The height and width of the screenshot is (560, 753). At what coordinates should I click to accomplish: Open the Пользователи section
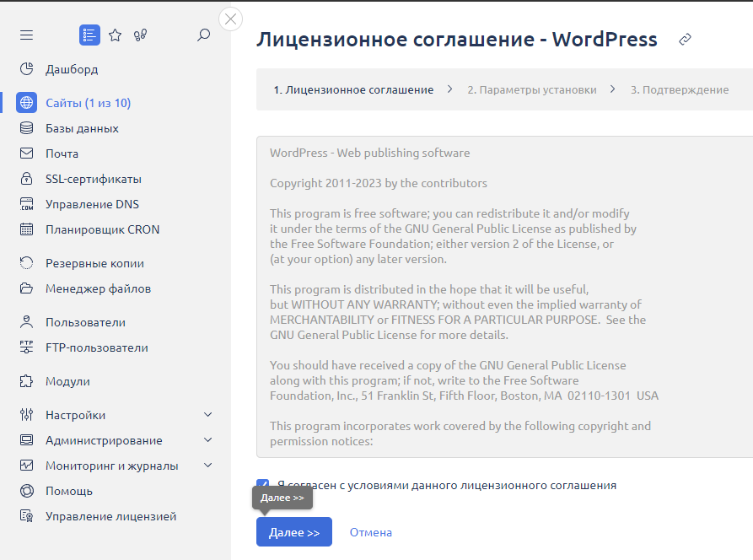pyautogui.click(x=85, y=322)
